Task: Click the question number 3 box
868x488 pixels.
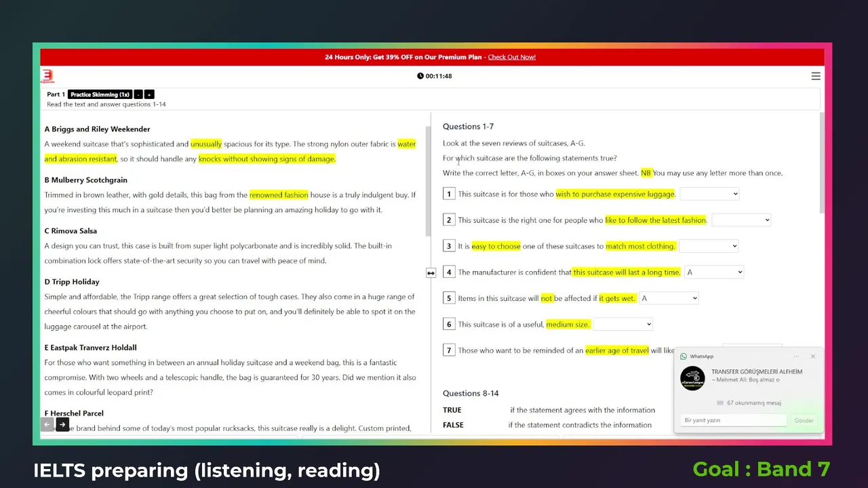Action: [448, 246]
